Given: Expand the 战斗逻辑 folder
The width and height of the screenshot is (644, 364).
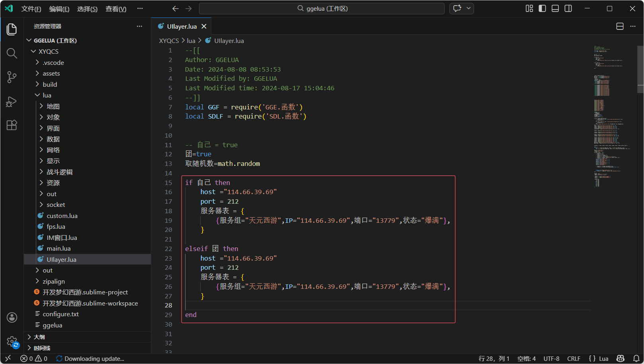Looking at the screenshot, I should (59, 172).
